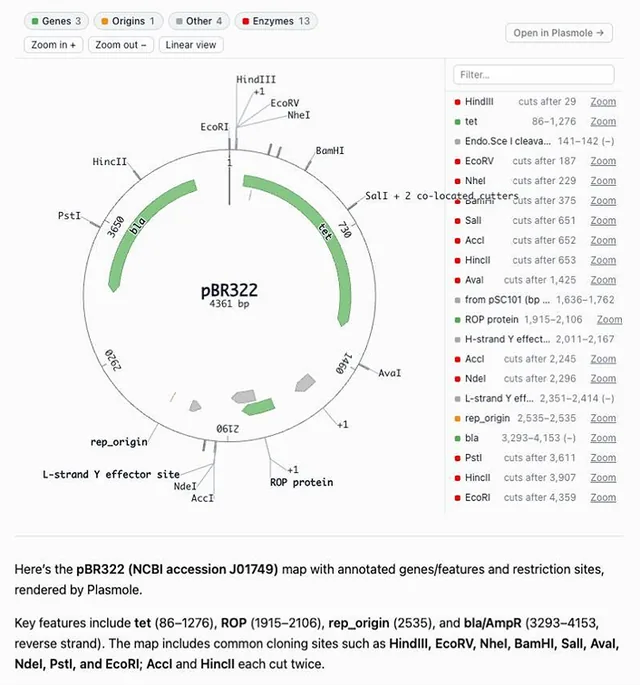
Task: Zoom to the EcoRV cuts after 187 row
Action: 603,161
